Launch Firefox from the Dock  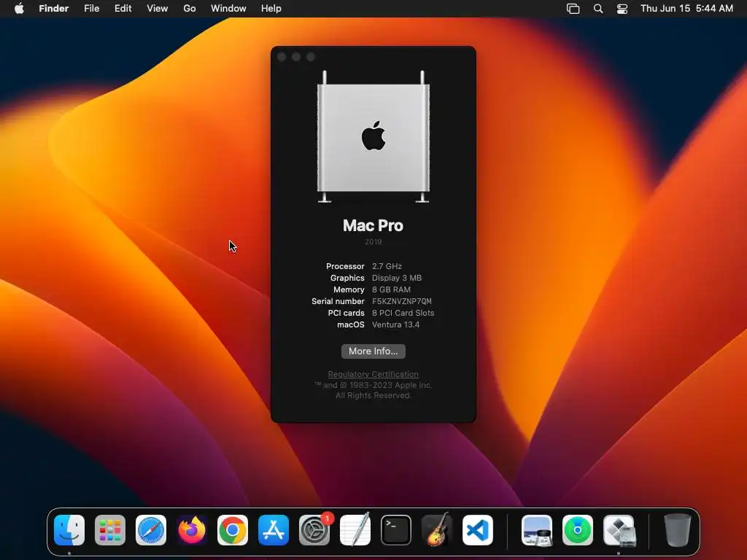192,530
